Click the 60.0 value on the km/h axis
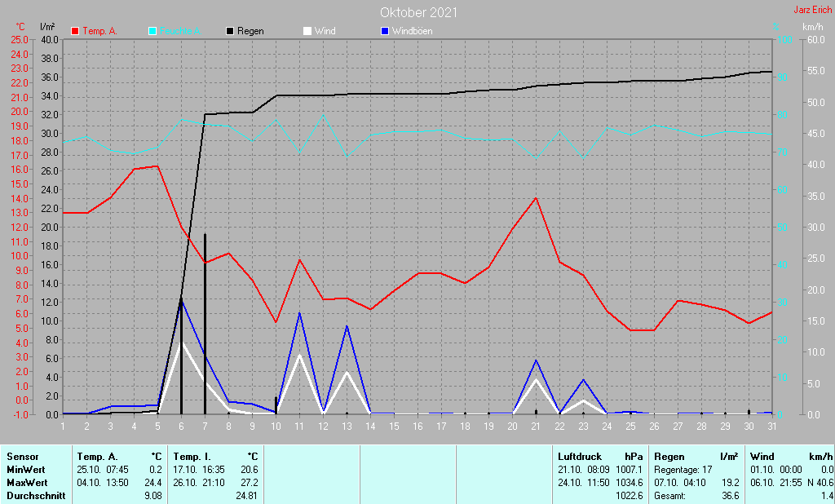Screen dimensions: 835x504 coord(815,39)
